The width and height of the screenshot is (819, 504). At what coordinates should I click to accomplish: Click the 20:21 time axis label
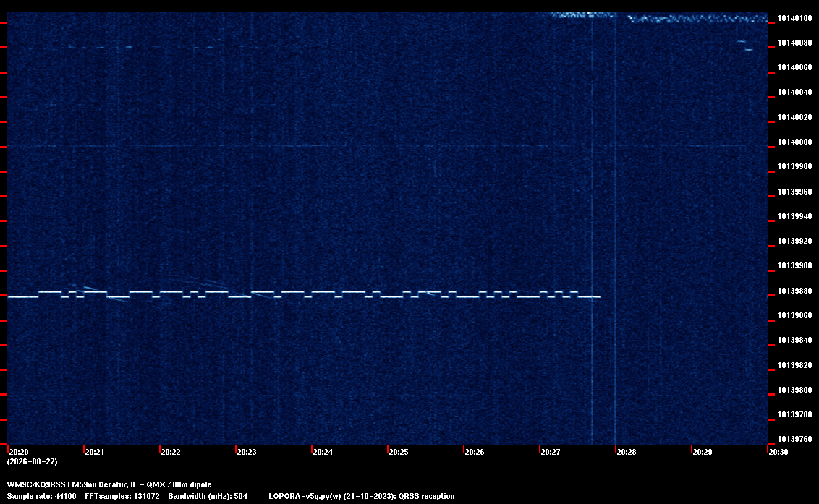click(x=95, y=452)
